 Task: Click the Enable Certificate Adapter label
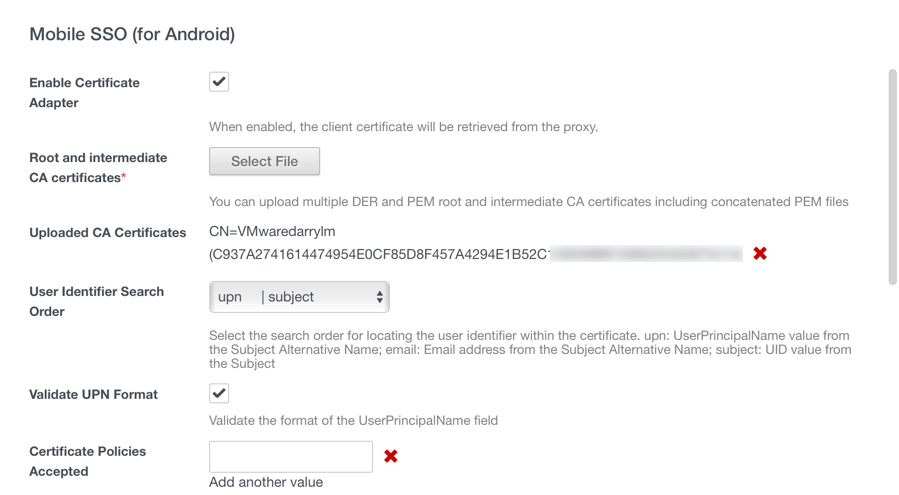tap(84, 92)
